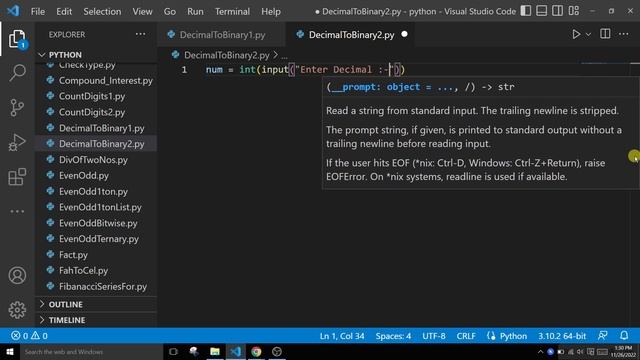This screenshot has width=640, height=360.
Task: Select the DecimalToBinary2.py editor tab
Action: tap(351, 35)
